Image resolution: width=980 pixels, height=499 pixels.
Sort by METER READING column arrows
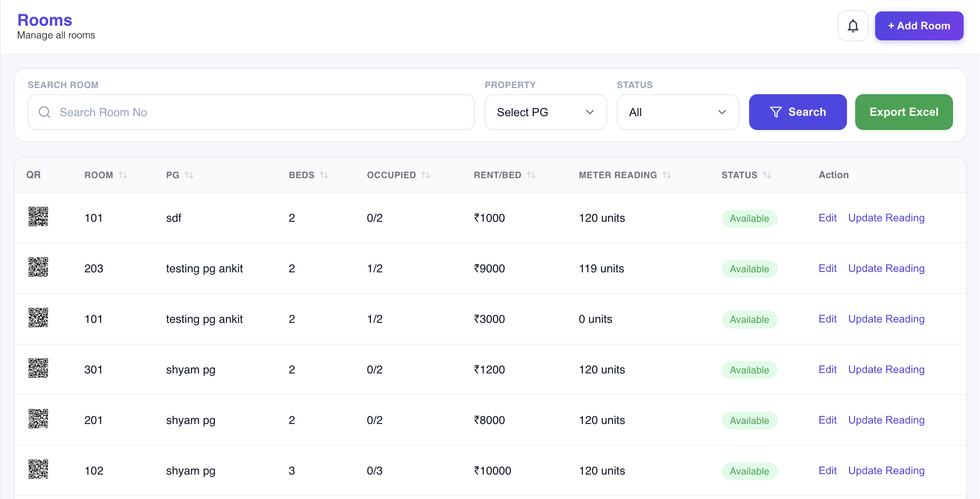[667, 175]
